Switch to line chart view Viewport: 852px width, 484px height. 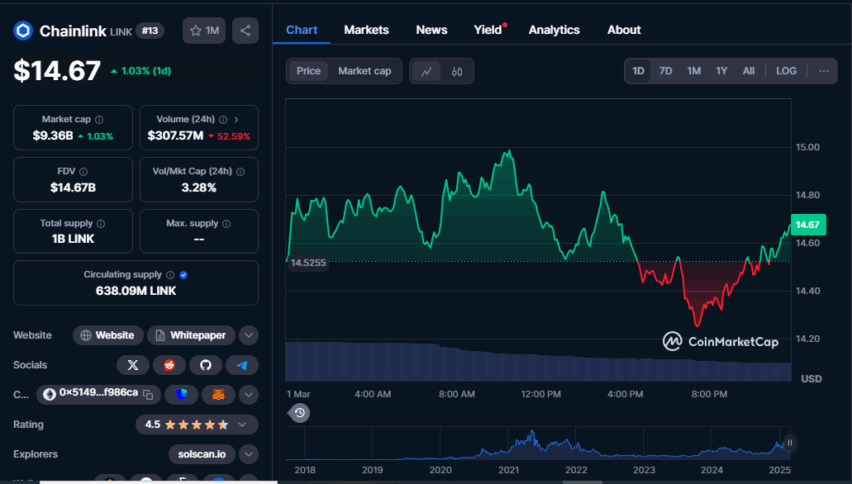[427, 71]
